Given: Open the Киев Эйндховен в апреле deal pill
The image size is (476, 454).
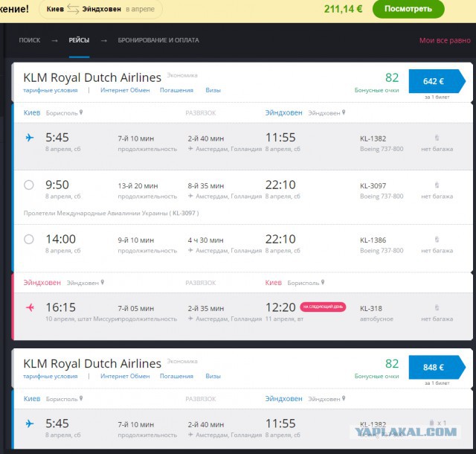Looking at the screenshot, I should point(100,9).
